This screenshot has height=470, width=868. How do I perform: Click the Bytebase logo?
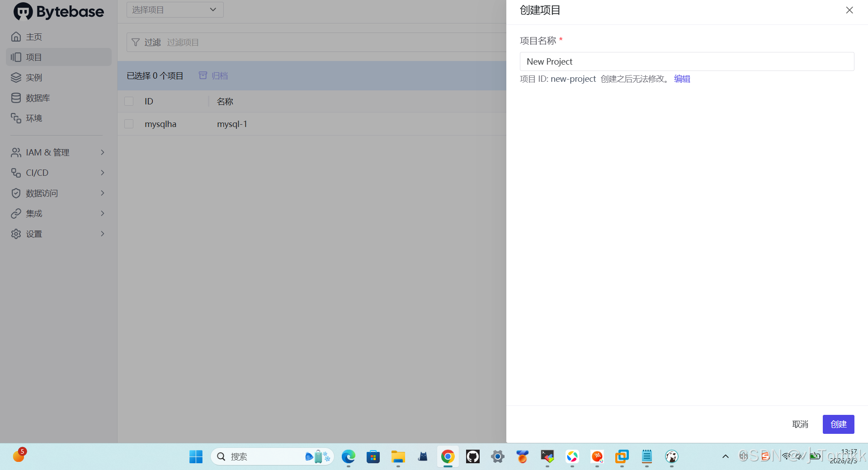(x=59, y=11)
